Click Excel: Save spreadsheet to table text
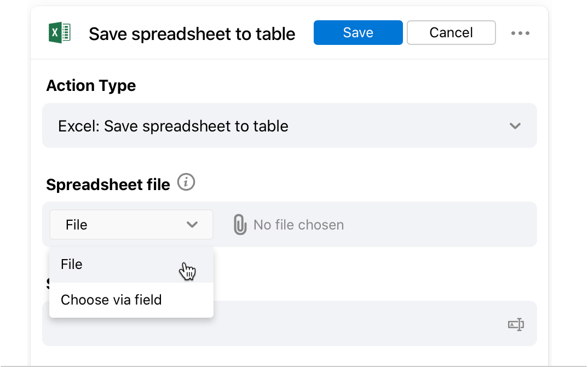The height and width of the screenshot is (367, 588). 173,126
